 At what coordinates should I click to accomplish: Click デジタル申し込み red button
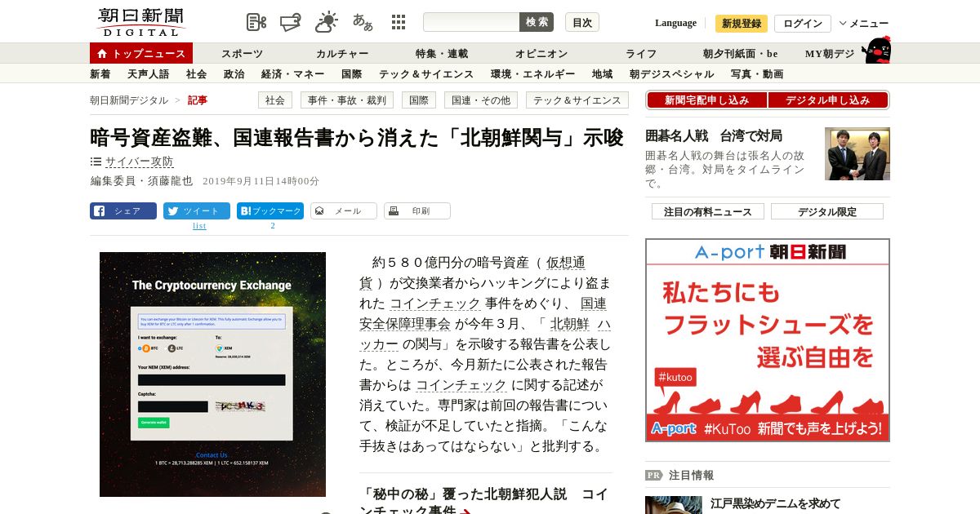pos(828,100)
